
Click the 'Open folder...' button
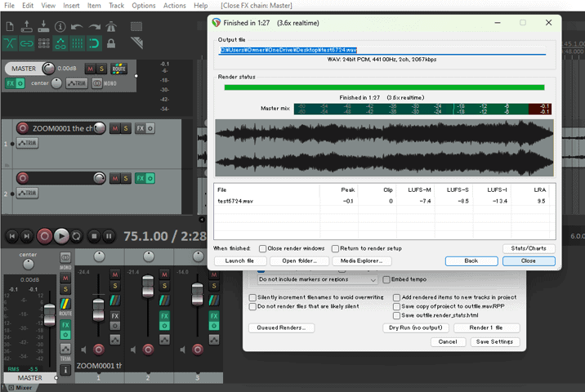click(299, 261)
